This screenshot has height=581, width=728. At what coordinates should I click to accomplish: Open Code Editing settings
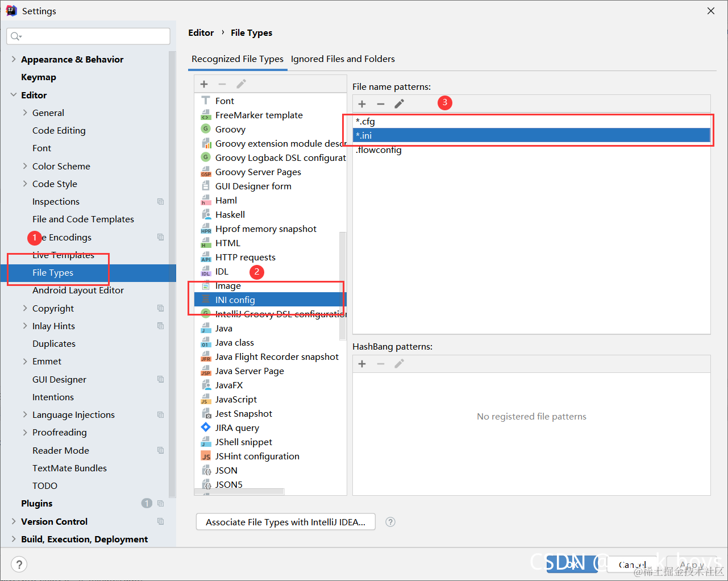coord(59,130)
